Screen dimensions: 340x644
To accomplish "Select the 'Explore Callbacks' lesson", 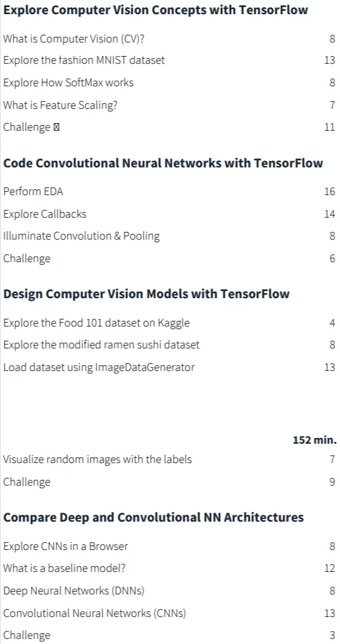I will coord(45,214).
